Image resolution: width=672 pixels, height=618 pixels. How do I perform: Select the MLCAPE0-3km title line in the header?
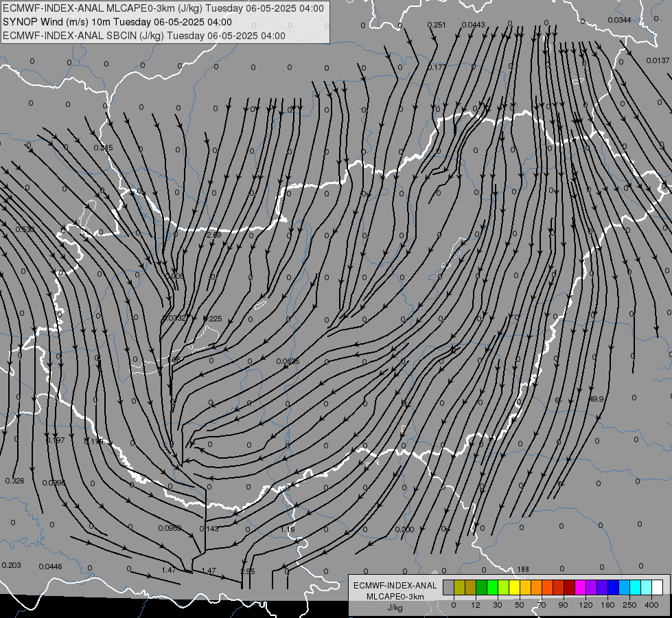click(163, 8)
